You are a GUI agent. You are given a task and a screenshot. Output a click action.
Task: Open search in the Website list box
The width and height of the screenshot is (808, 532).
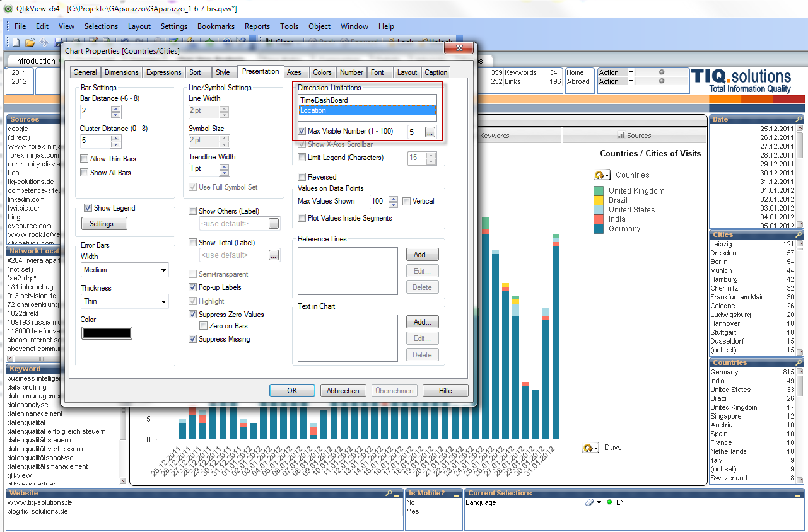click(x=388, y=494)
